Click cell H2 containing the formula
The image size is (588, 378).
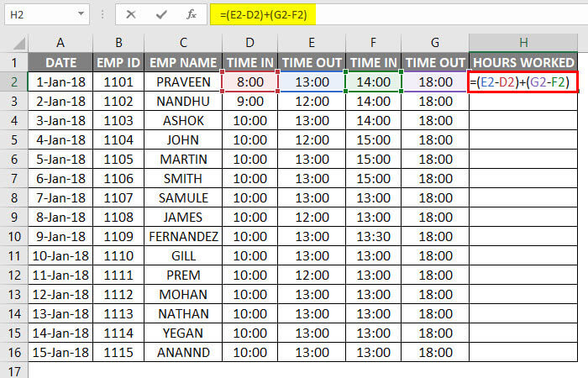(523, 81)
